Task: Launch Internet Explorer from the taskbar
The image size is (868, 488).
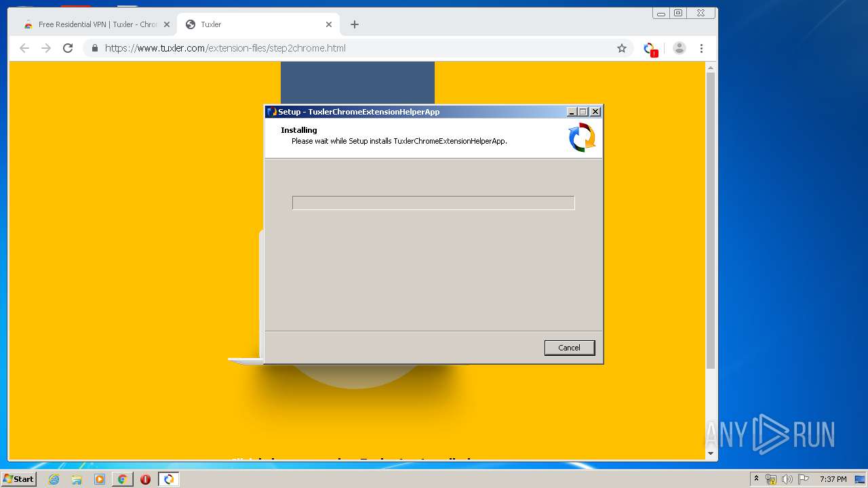Action: pyautogui.click(x=54, y=479)
